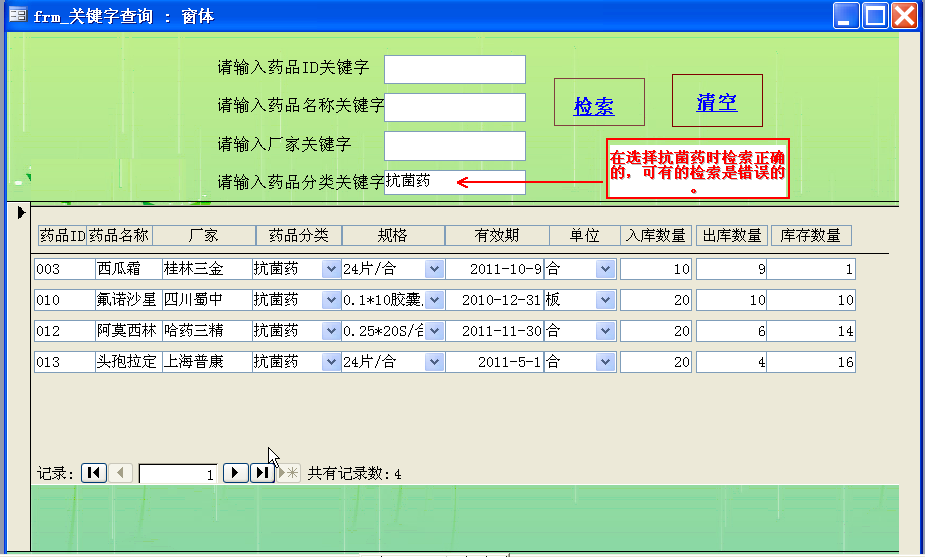Viewport: 925px width, 557px height.
Task: Select the expiry date cell 2011-10-9
Action: point(494,269)
